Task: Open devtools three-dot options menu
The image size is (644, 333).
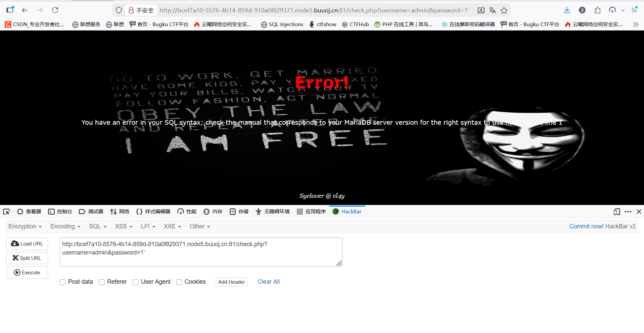Action: 628,212
